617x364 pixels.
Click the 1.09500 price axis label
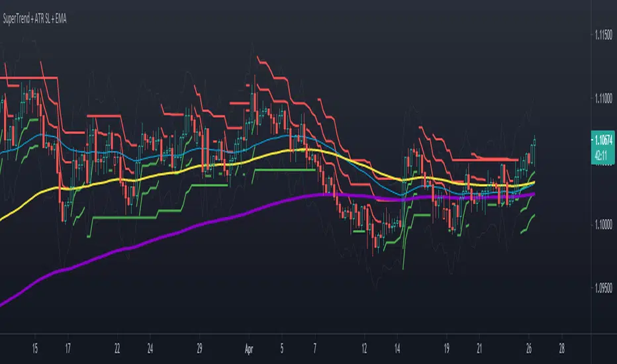603,288
